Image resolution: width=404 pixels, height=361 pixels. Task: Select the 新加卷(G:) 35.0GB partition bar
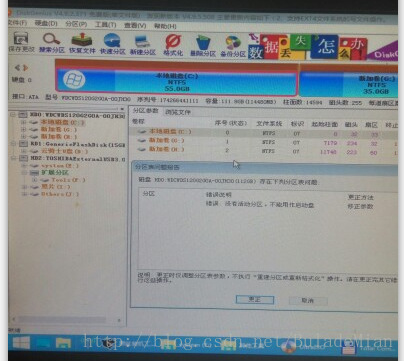tap(349, 84)
